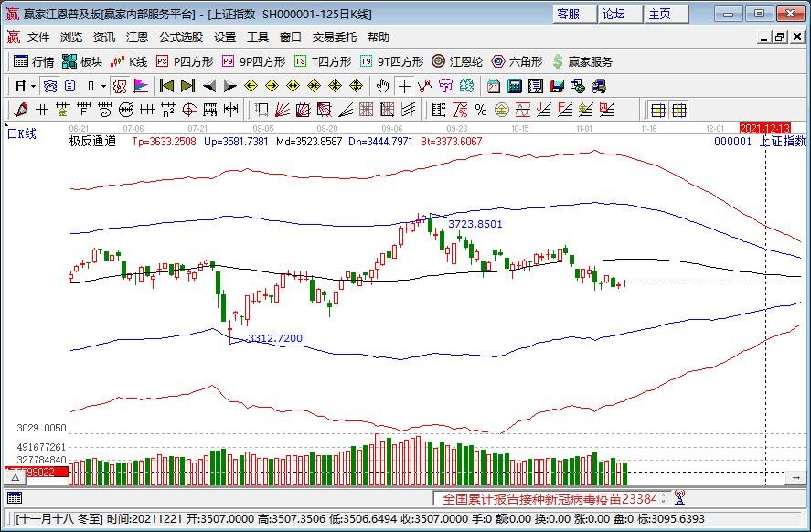Screen dimensions: 811x532
Task: Click the 日K线 label
Action: [21, 133]
